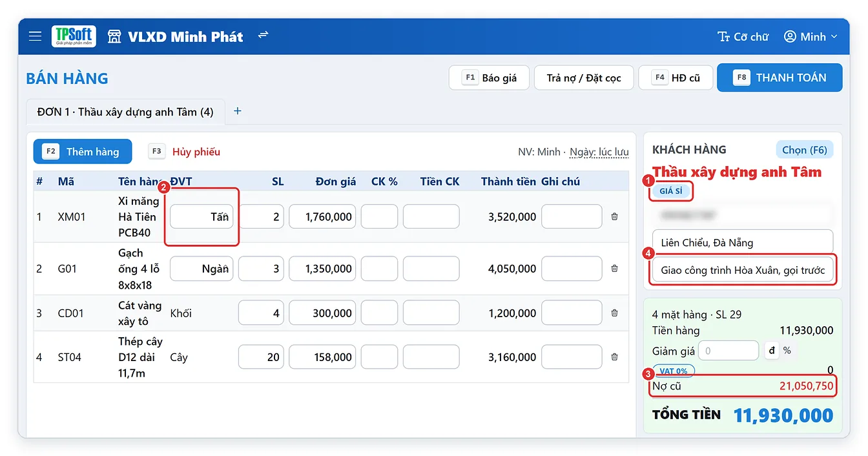The height and width of the screenshot is (456, 868).
Task: Open HĐ cũ old invoices
Action: point(676,78)
